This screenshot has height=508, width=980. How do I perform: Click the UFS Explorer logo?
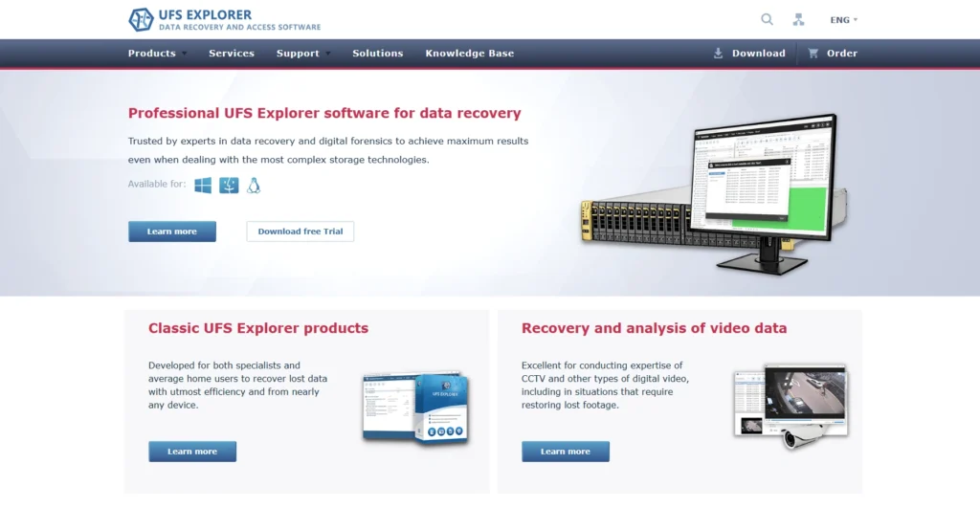224,19
